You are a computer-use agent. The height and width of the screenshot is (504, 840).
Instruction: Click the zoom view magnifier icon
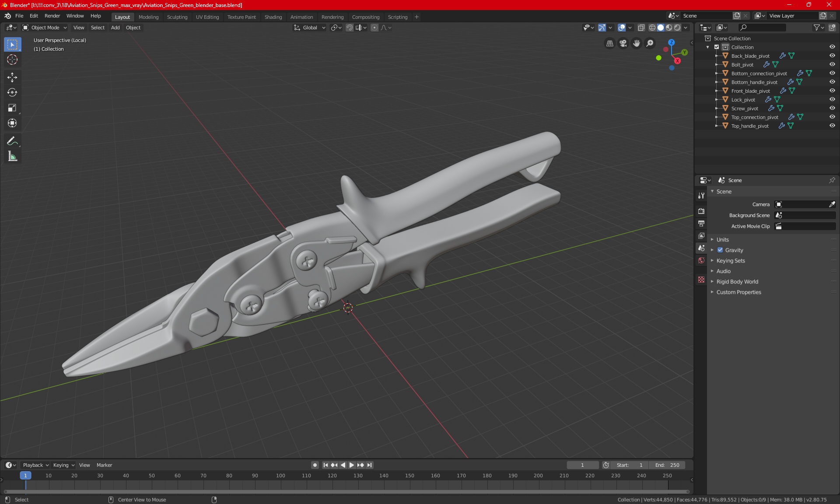tap(650, 43)
